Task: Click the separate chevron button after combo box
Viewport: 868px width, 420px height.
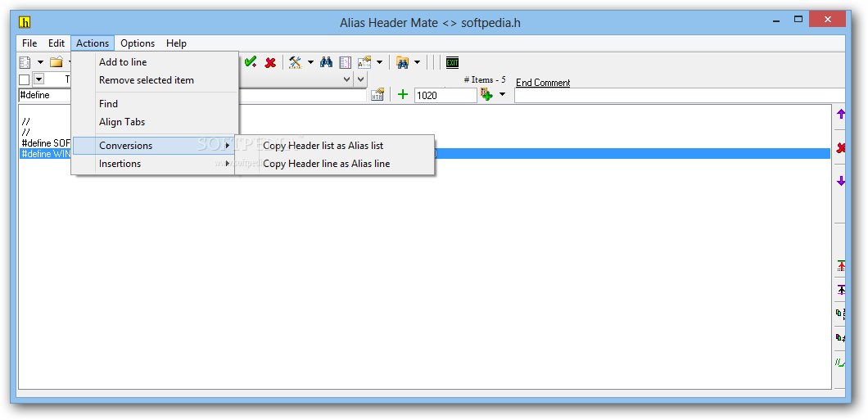Action: (x=360, y=79)
